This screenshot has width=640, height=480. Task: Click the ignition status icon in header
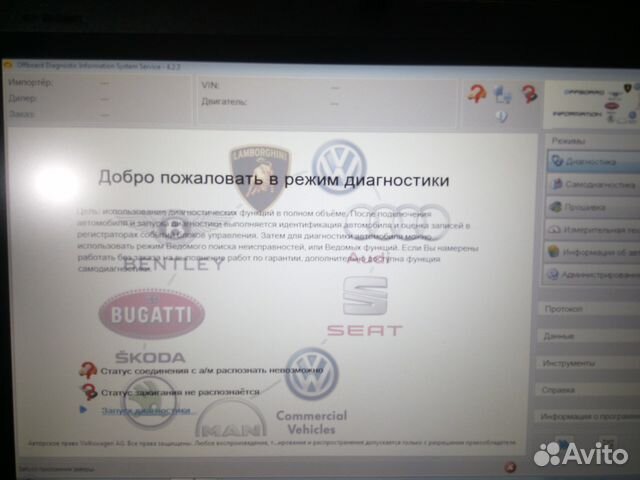[x=529, y=94]
